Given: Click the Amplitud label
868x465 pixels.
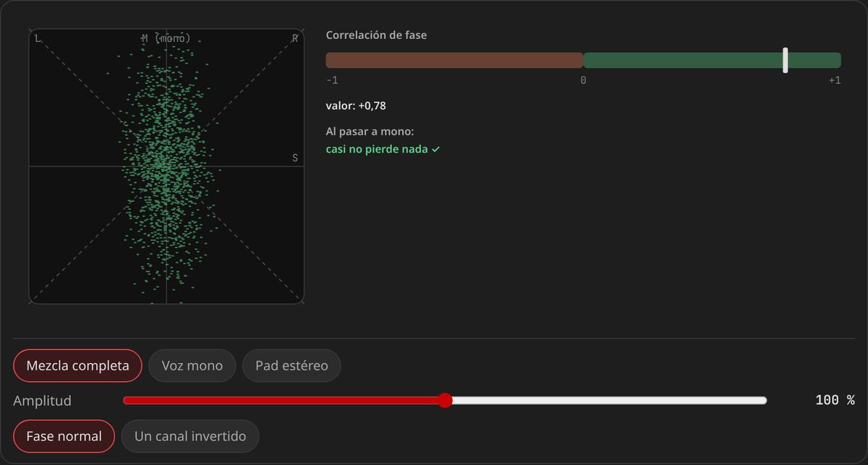Looking at the screenshot, I should 42,401.
